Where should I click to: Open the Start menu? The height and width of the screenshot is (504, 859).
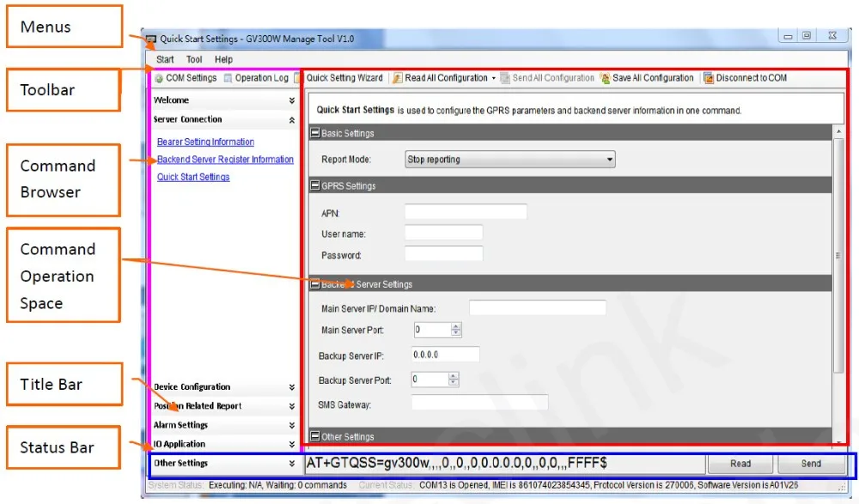[165, 59]
